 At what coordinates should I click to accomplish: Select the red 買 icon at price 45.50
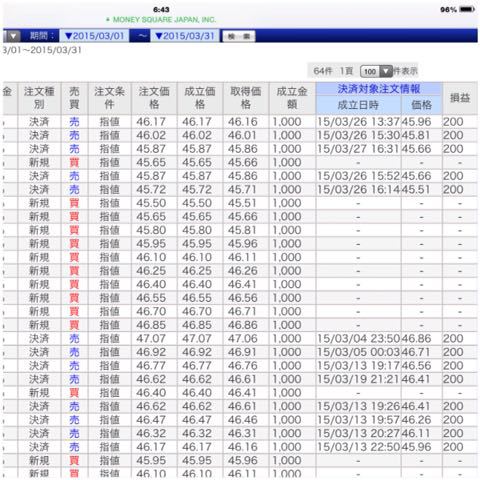point(74,203)
